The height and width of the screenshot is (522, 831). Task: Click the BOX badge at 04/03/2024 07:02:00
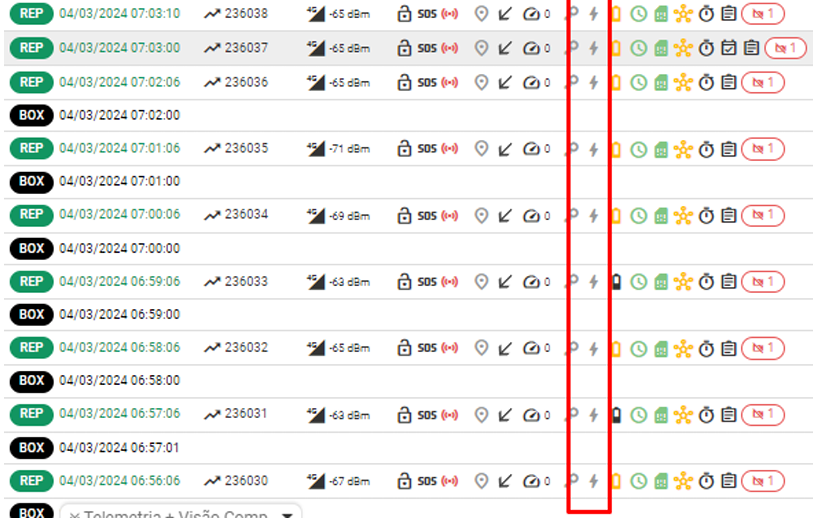[31, 116]
